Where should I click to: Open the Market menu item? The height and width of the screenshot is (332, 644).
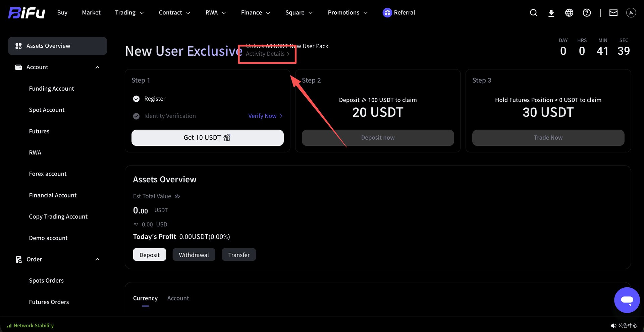(x=91, y=13)
